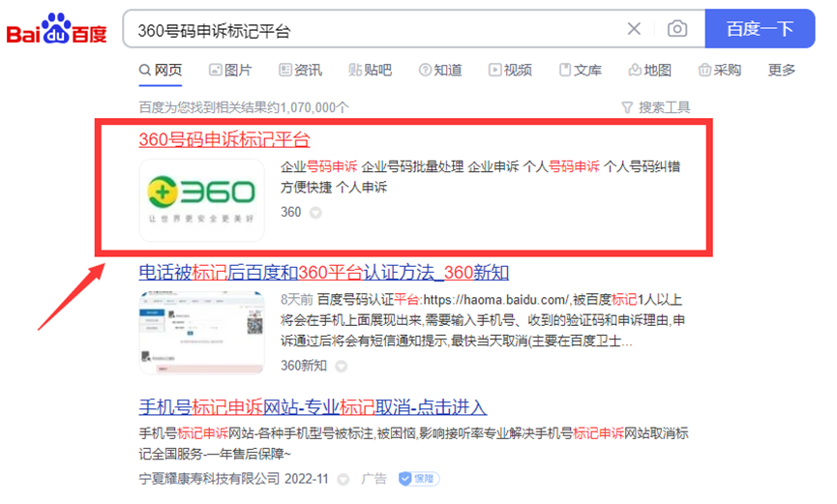The width and height of the screenshot is (837, 504).
Task: Click the 360新知 article thumbnail
Action: point(202,332)
